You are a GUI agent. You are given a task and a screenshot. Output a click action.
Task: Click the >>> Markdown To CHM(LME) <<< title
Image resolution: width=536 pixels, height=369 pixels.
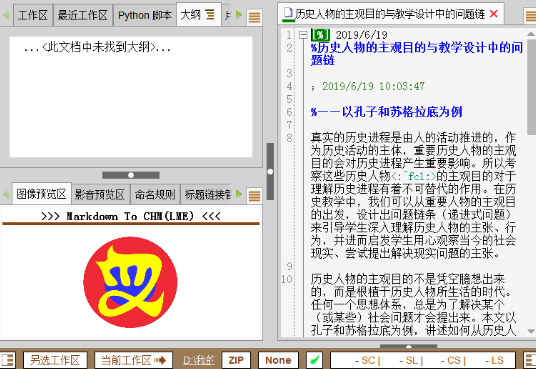131,216
